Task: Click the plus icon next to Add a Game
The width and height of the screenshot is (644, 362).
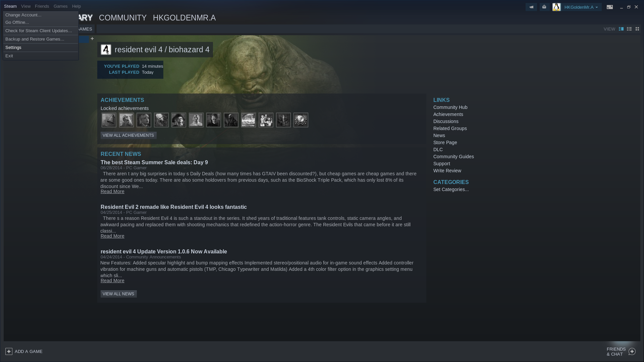Action: pyautogui.click(x=9, y=351)
